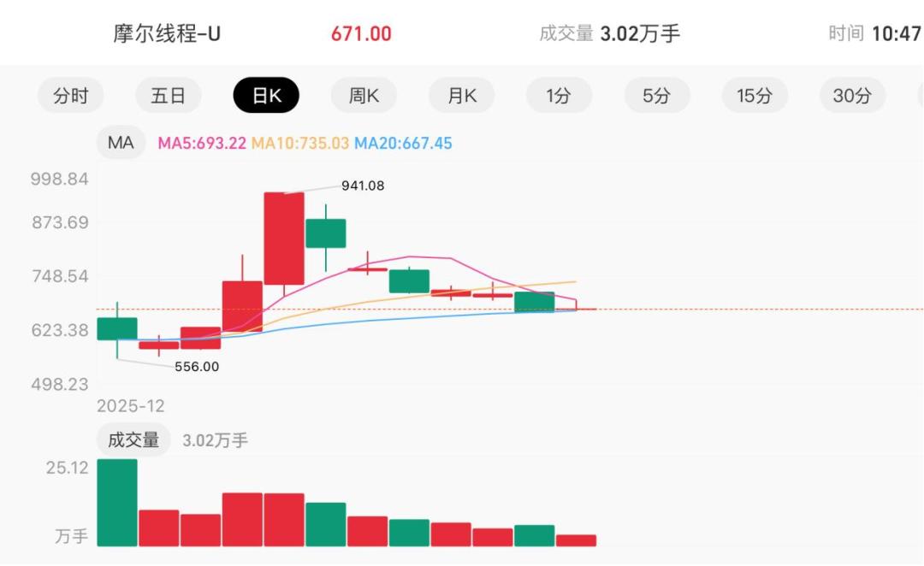
Task: Click the MA10:735.03 legend label
Action: point(299,144)
